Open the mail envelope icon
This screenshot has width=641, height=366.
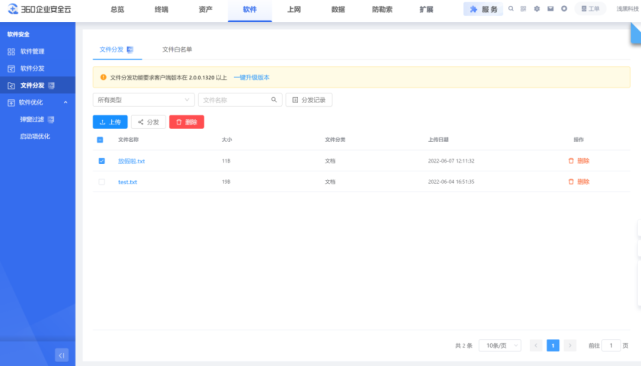point(550,9)
